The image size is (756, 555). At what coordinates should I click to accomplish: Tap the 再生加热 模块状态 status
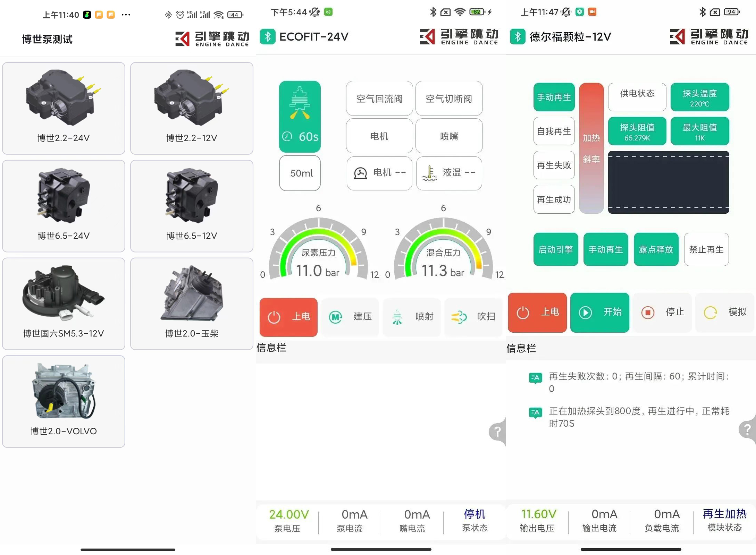[x=725, y=520]
